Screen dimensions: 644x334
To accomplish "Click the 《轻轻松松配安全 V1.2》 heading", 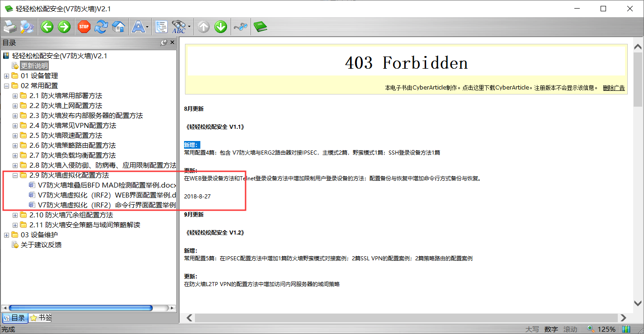I will (x=215, y=232).
